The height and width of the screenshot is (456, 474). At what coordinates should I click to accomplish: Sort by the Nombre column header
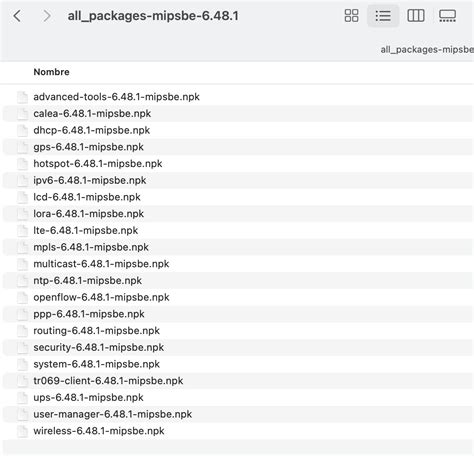point(51,72)
